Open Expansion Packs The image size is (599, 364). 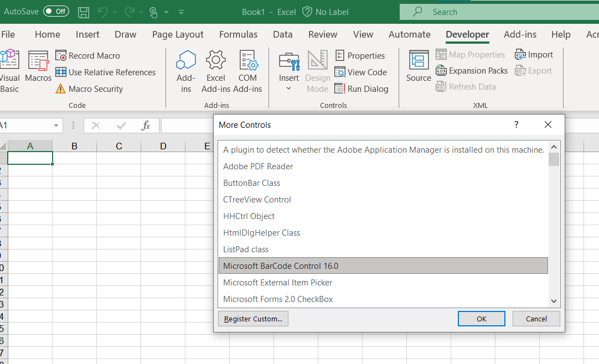click(x=472, y=71)
